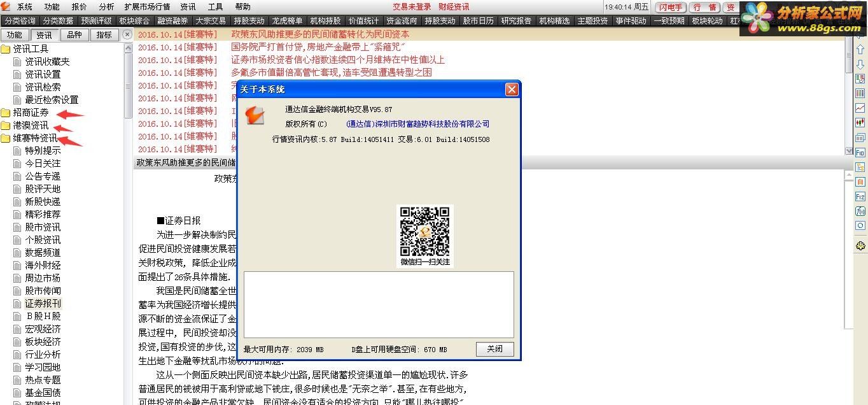868x405 pixels.
Task: Click the 财经资讯 label in title bar
Action: tap(454, 7)
